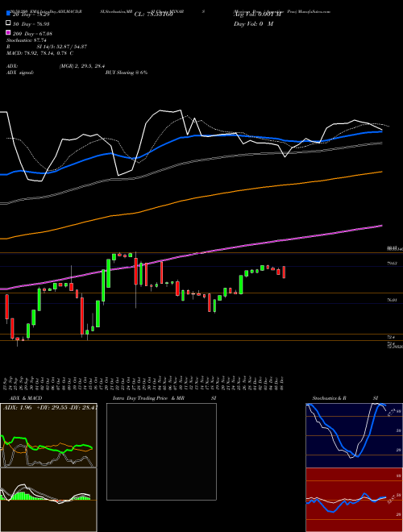Image resolution: width=403 pixels, height=532 pixels.
Task: Click the 'Stochastics & R' panel title
Action: [x=330, y=398]
